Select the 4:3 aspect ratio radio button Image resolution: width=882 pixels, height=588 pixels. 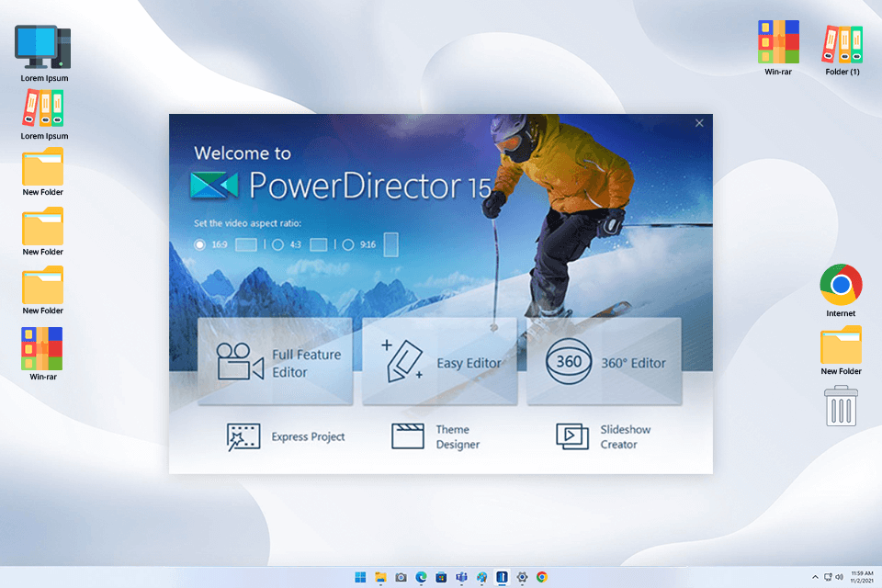click(277, 244)
